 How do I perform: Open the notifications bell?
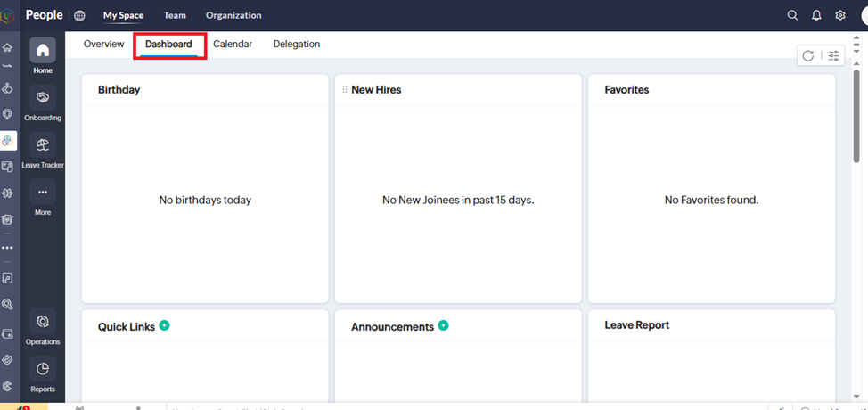coord(816,15)
